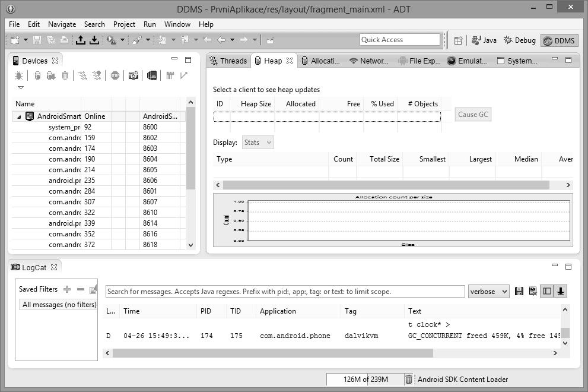
Task: Click the New wizard toolbar icon
Action: pos(15,40)
